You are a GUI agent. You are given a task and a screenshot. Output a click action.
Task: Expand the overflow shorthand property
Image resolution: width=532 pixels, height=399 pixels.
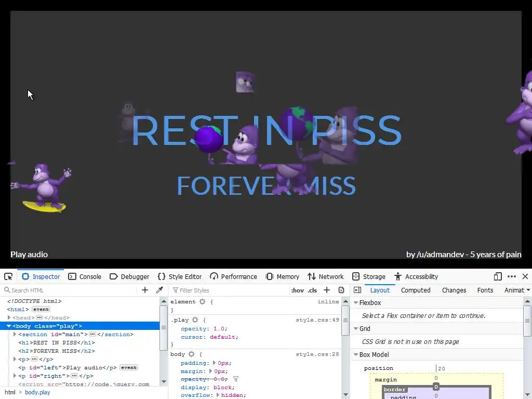tap(218, 395)
